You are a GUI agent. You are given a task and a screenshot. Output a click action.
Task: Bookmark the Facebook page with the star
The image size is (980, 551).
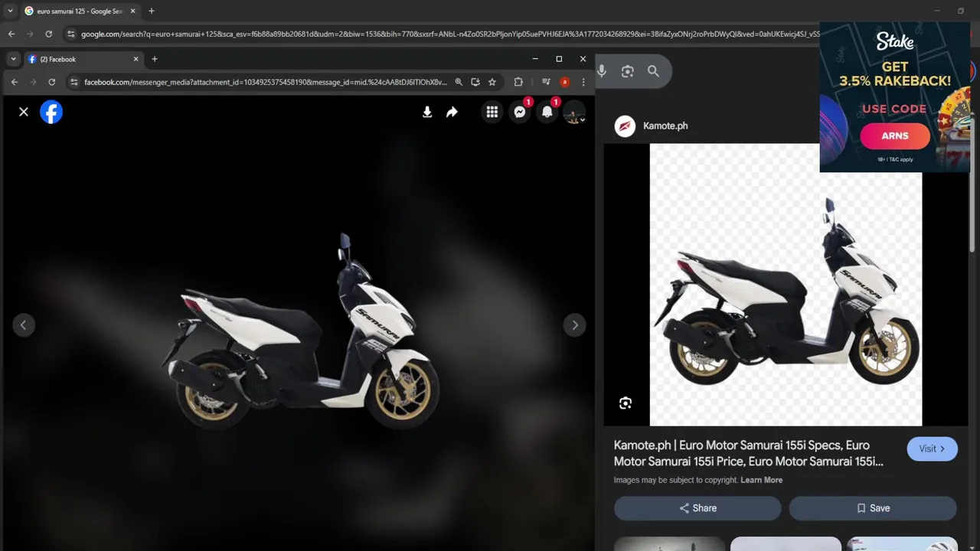pyautogui.click(x=492, y=82)
